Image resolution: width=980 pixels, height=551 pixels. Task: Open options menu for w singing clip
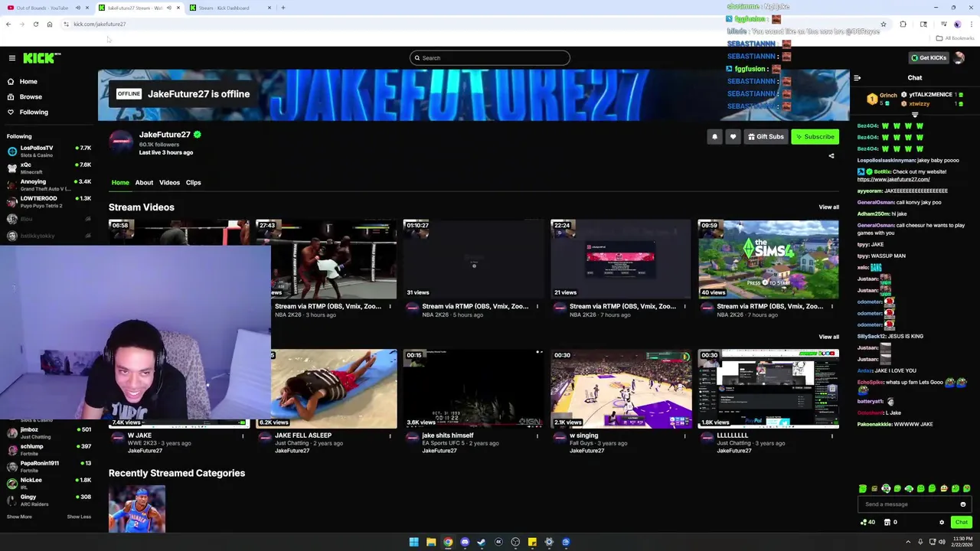click(x=684, y=436)
